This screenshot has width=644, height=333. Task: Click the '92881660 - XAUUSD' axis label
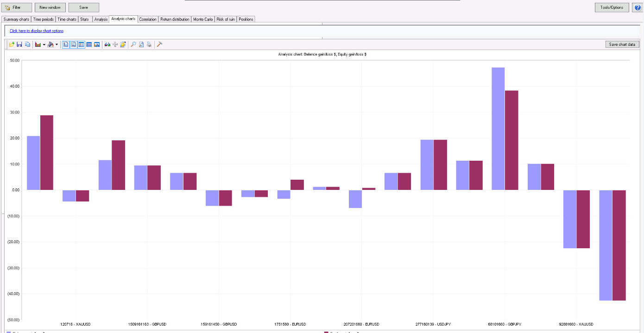(x=576, y=324)
